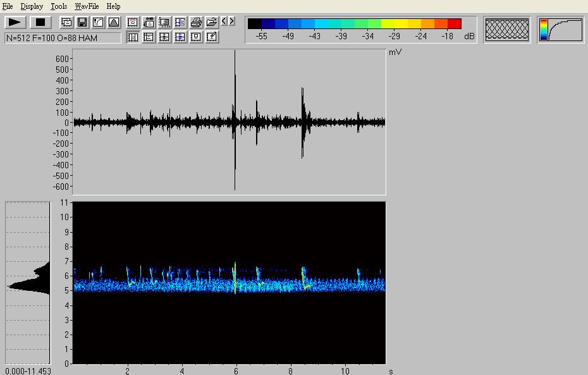Screen dimensions: 588x375
Task: Open the File menu
Action: point(8,6)
